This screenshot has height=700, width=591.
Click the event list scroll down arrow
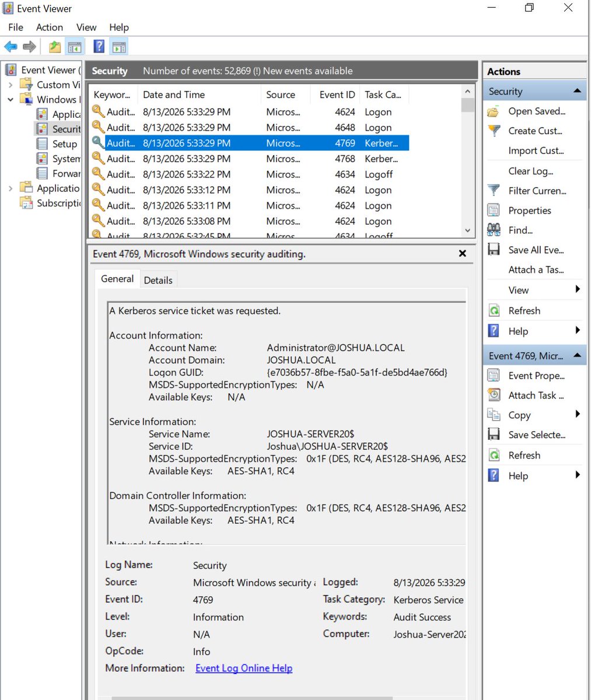(x=467, y=230)
